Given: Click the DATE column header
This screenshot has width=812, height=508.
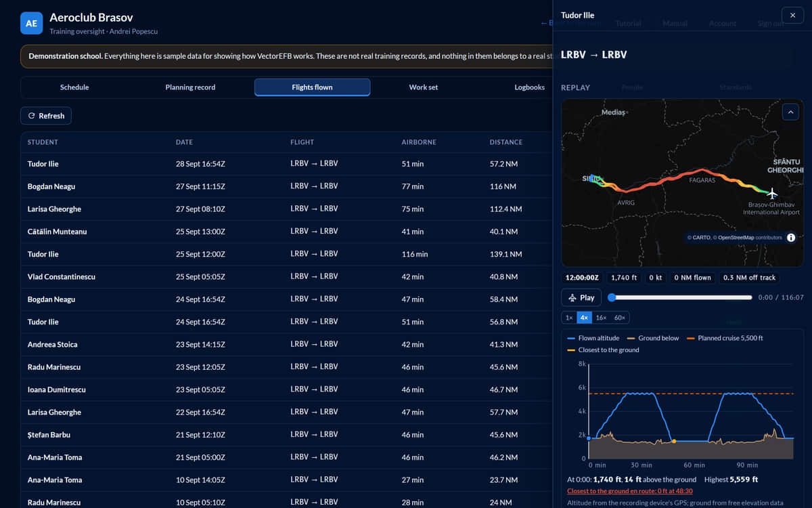Looking at the screenshot, I should [184, 142].
